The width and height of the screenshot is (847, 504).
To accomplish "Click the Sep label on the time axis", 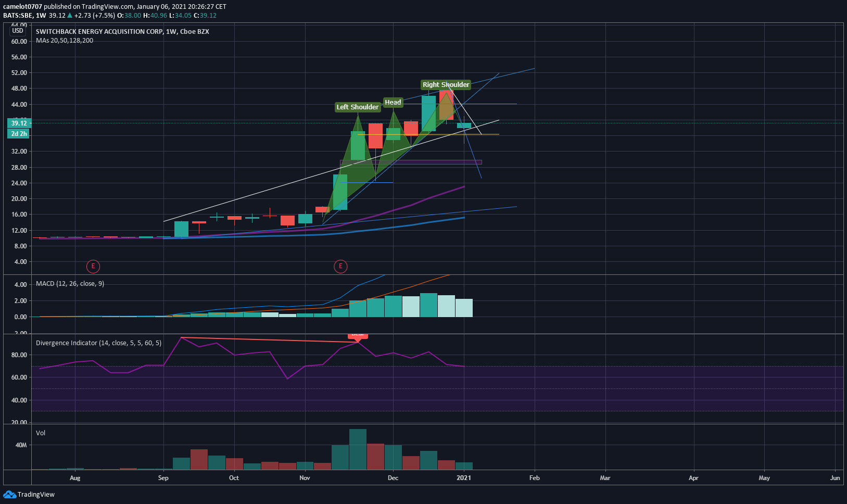I will pos(163,478).
